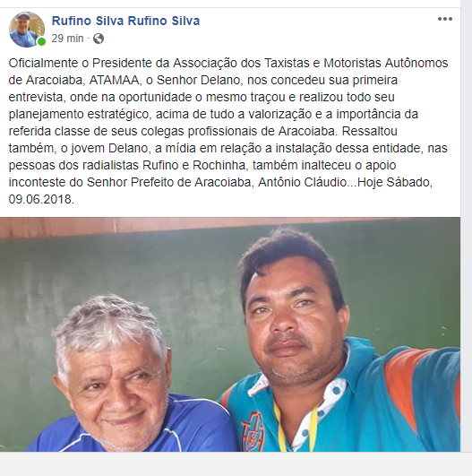The width and height of the screenshot is (472, 476).
Task: Click the older man's blue shirt in the photo
Action: pyautogui.click(x=194, y=425)
